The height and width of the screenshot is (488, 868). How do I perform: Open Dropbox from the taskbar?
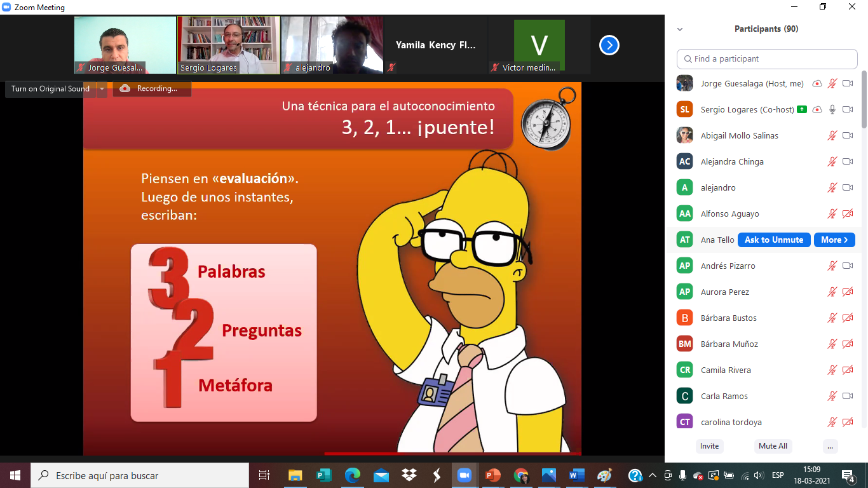[409, 475]
